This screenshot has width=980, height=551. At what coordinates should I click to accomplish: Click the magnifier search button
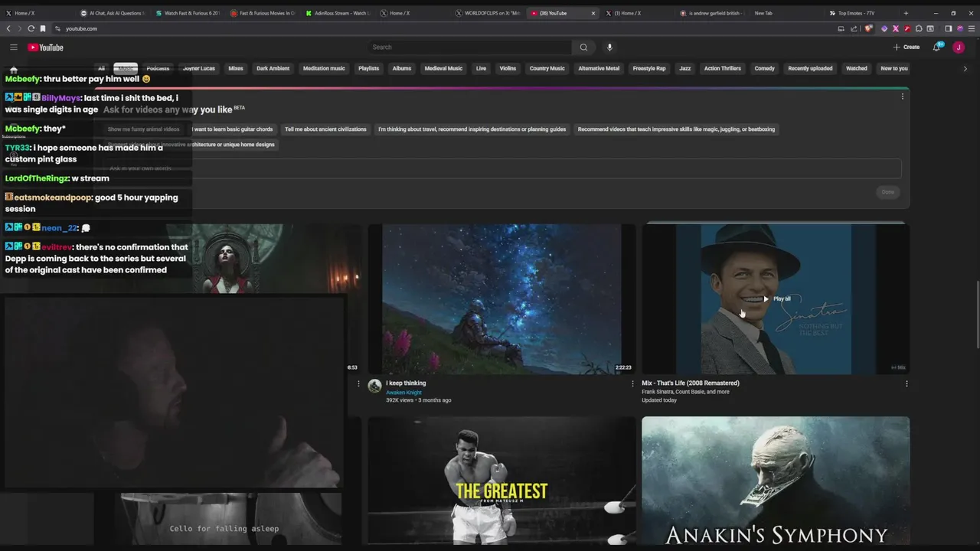[x=583, y=47]
